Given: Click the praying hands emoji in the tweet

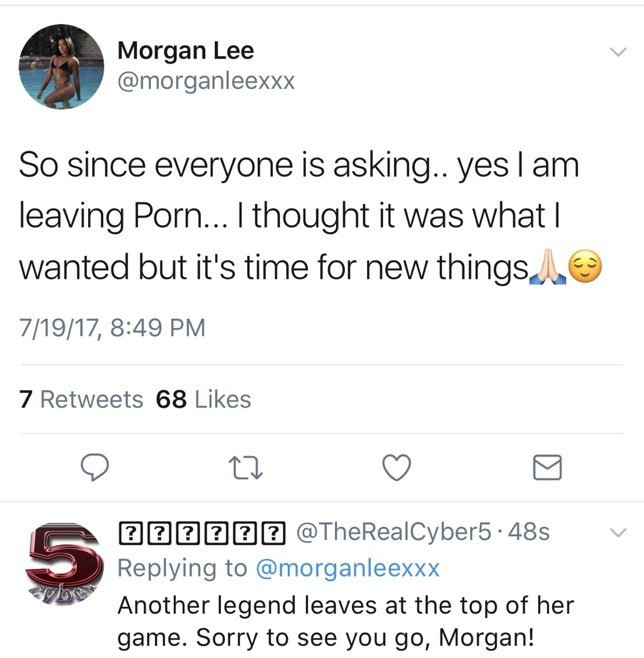Looking at the screenshot, I should (548, 268).
